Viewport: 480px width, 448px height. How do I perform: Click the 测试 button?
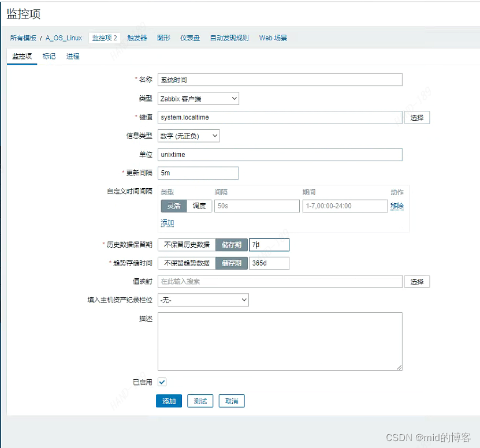coord(200,401)
